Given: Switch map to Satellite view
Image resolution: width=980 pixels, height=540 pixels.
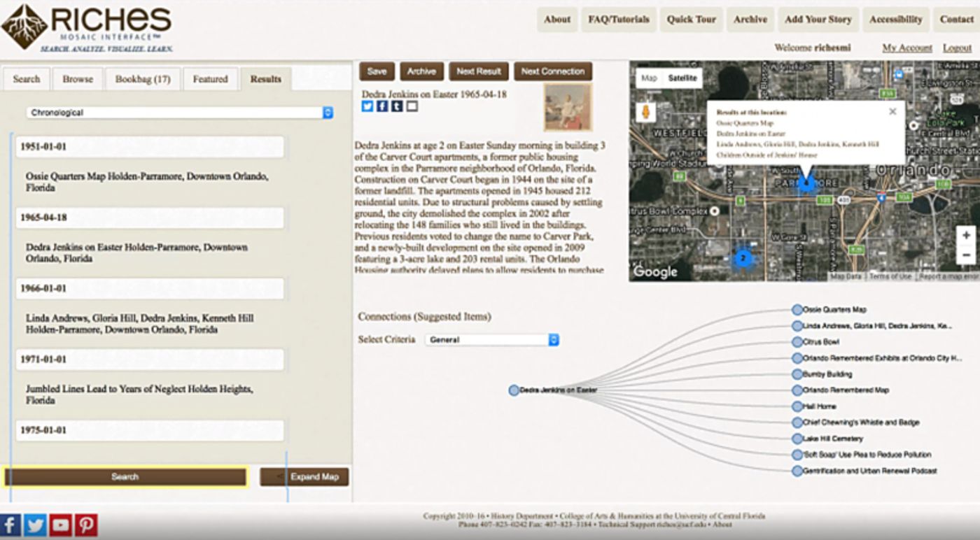Looking at the screenshot, I should tap(682, 78).
